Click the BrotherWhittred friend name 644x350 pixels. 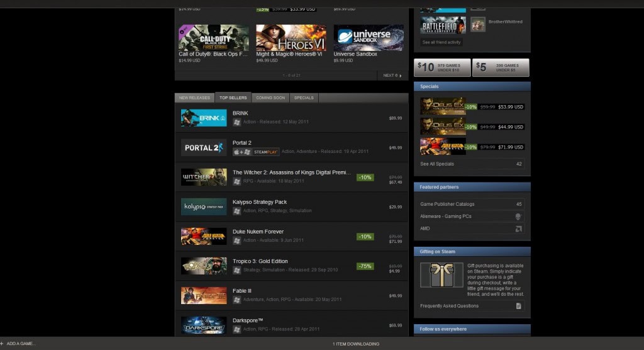505,22
